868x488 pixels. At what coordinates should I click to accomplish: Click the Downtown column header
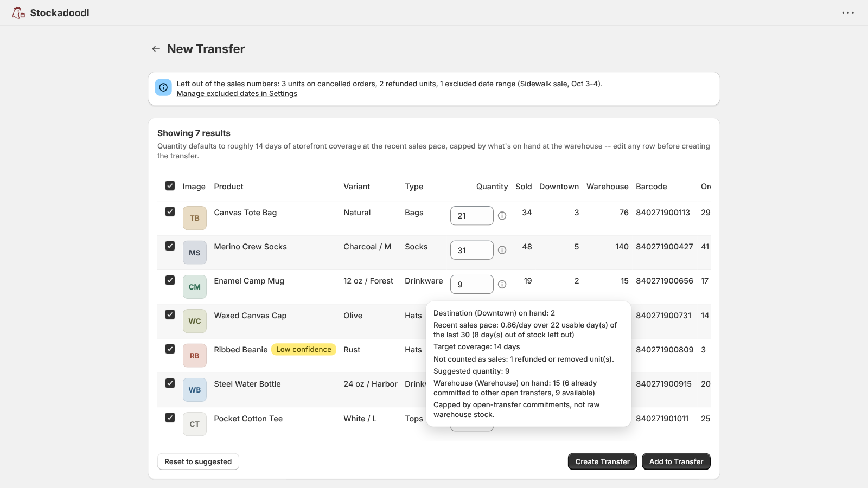[559, 187]
